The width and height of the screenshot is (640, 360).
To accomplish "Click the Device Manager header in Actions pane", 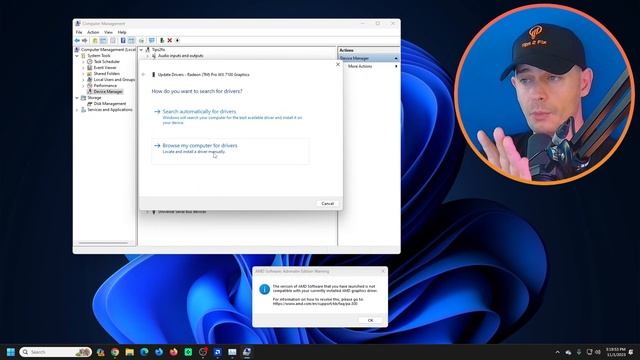I will pos(369,58).
